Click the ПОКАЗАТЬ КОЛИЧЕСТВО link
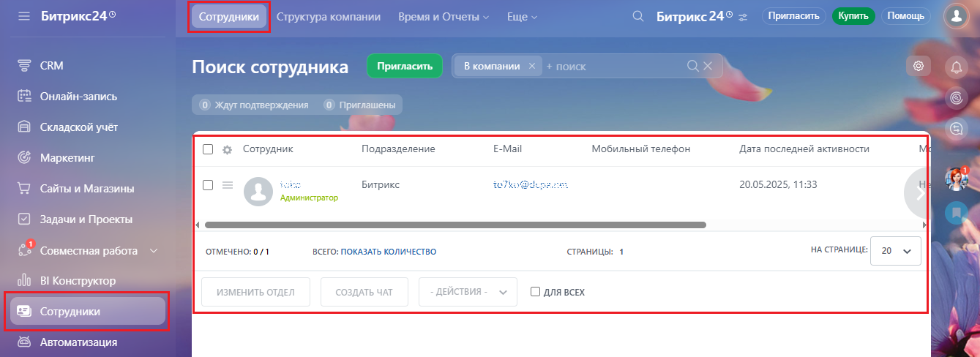Image resolution: width=980 pixels, height=357 pixels. (x=389, y=252)
